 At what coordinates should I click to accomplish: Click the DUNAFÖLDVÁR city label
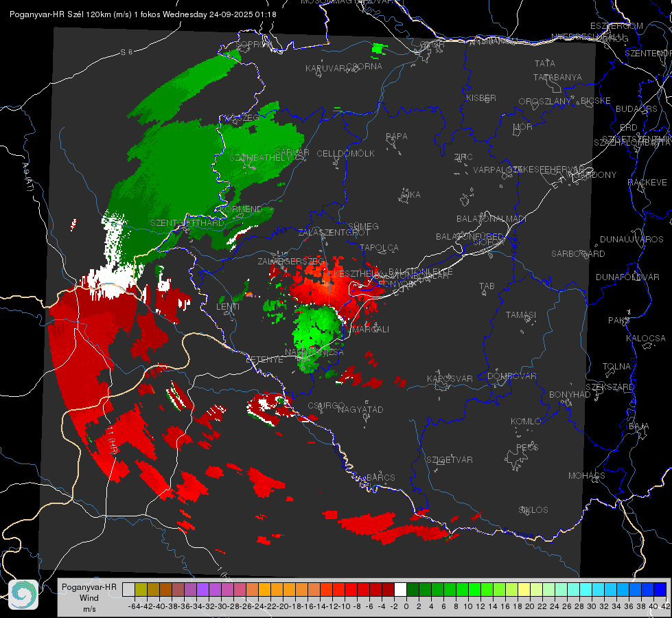(x=627, y=277)
